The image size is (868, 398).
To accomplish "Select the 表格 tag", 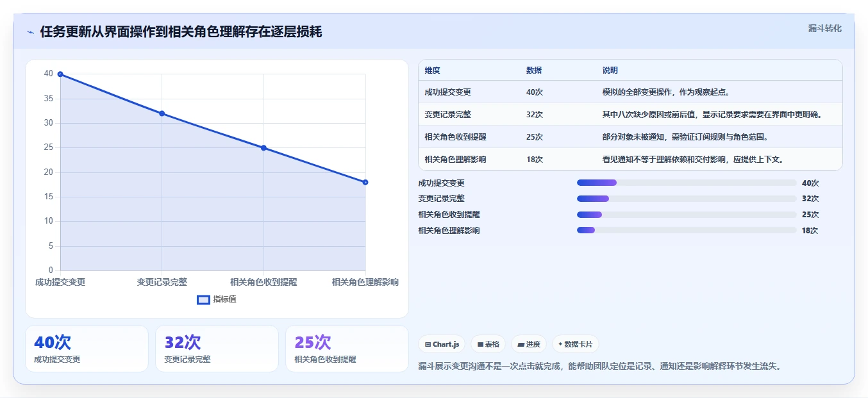I will pos(488,344).
